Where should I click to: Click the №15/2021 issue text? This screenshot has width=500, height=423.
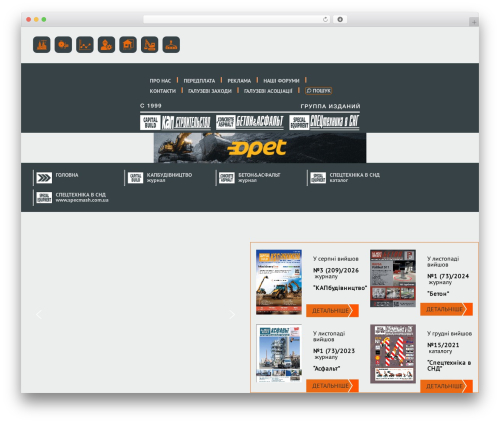tap(443, 345)
